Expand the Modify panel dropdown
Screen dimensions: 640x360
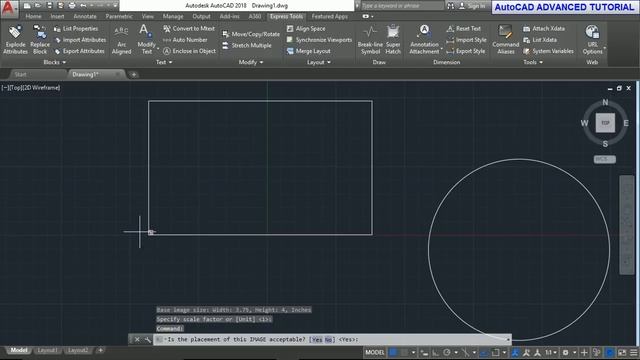coord(251,62)
